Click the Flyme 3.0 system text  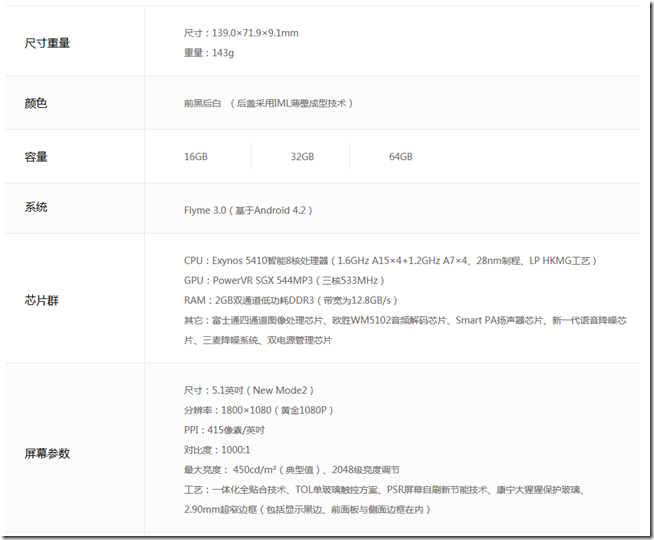248,211
